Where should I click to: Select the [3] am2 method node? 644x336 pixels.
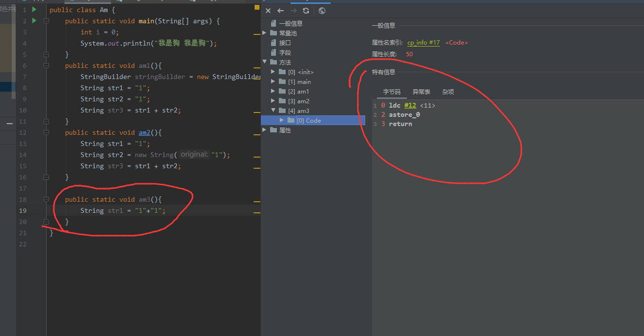pyautogui.click(x=298, y=101)
